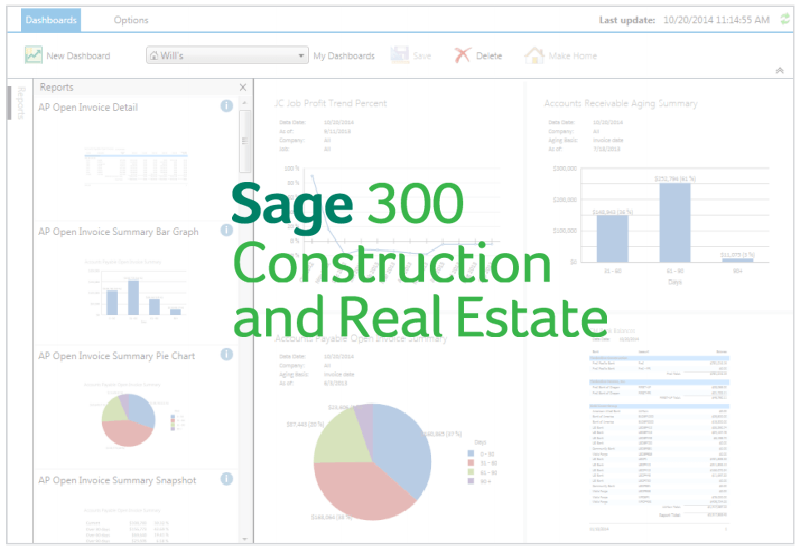Click the Save disk icon
800x550 pixels.
399,55
